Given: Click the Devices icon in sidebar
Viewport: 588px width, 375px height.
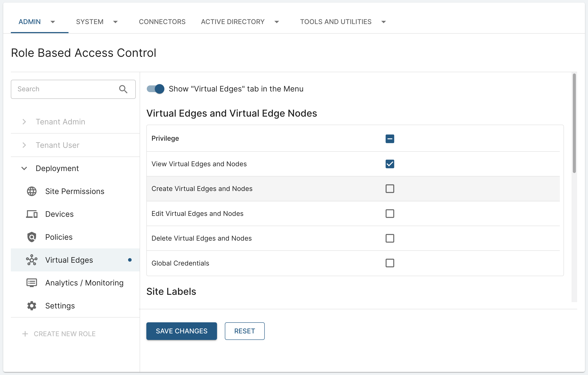Looking at the screenshot, I should [x=31, y=214].
